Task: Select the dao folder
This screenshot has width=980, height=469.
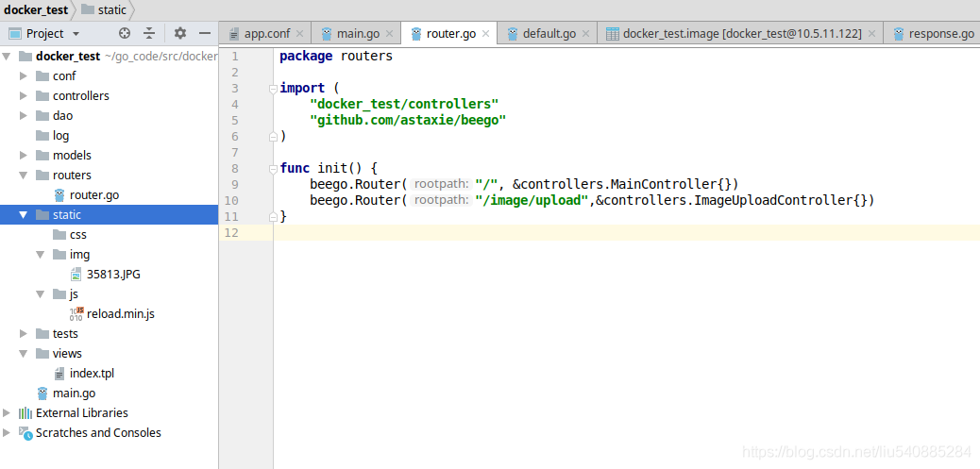Action: coord(62,115)
